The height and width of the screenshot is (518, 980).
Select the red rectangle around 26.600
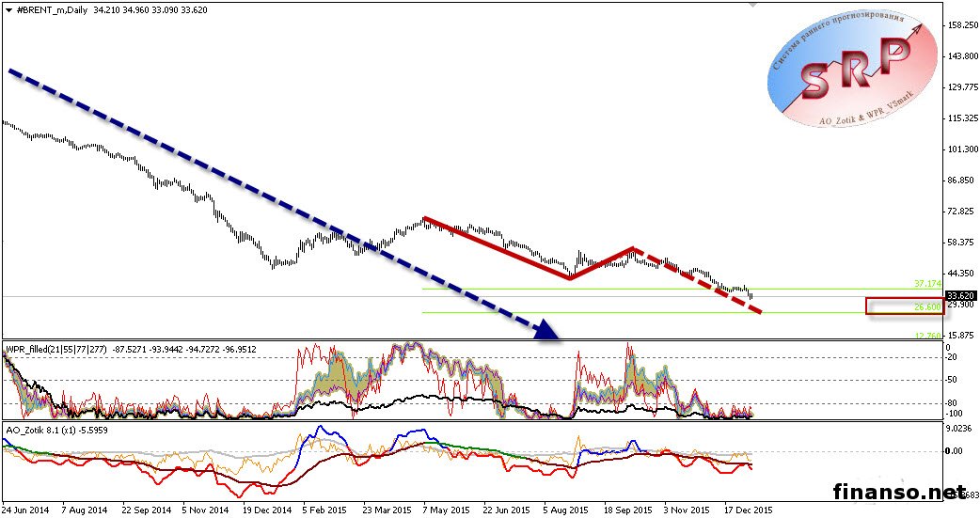click(903, 306)
